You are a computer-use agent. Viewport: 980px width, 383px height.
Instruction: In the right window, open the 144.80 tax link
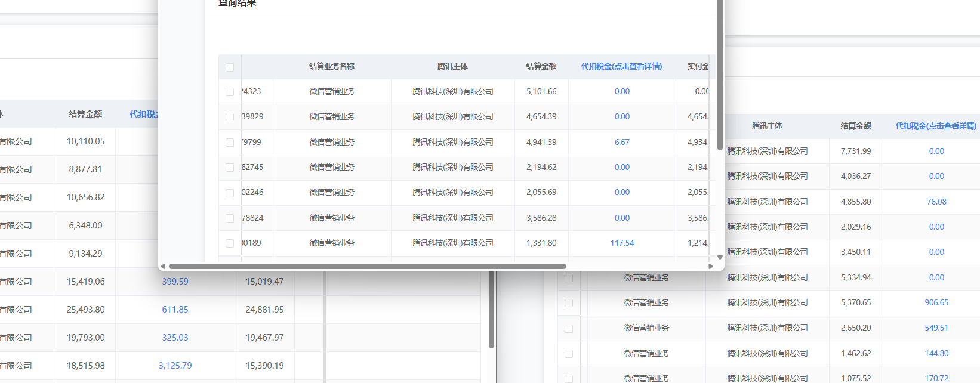[936, 353]
